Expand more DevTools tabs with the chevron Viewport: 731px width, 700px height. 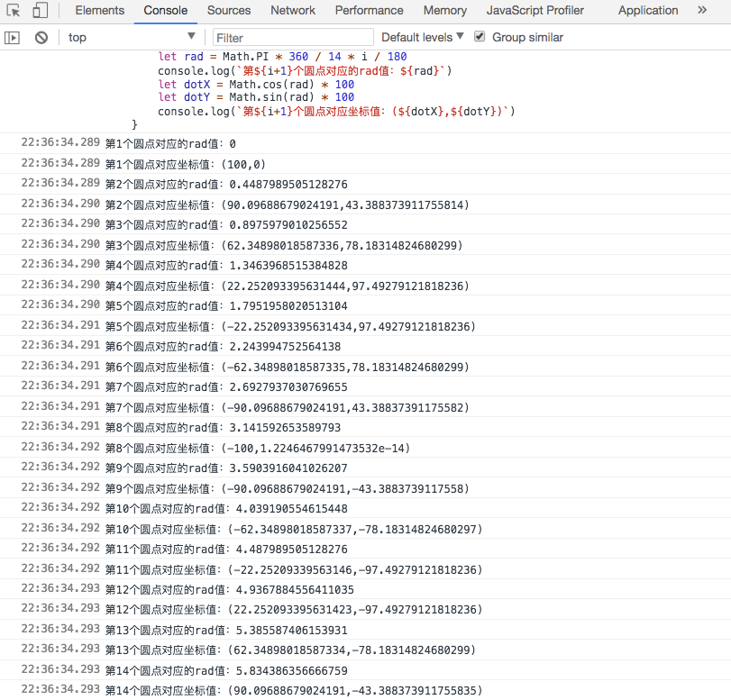(x=702, y=10)
